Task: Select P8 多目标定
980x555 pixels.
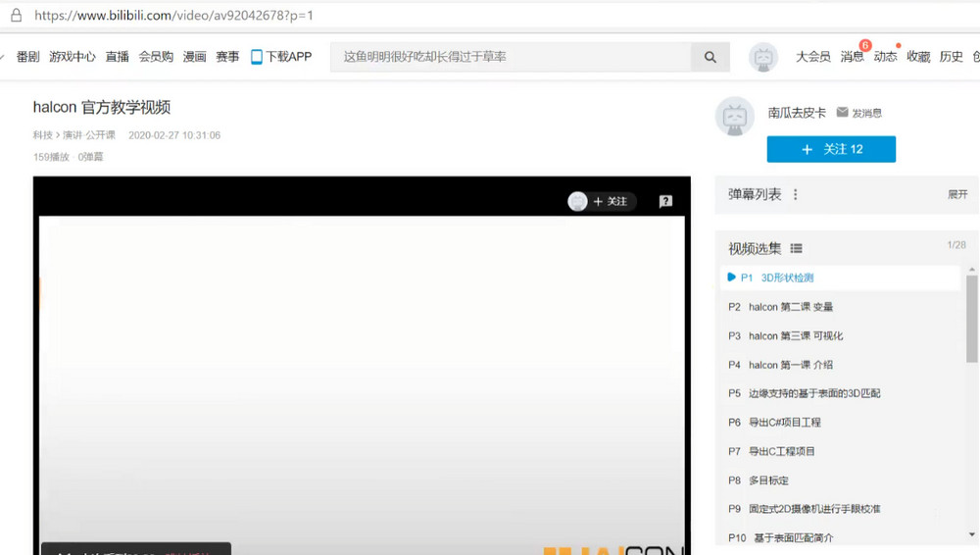Action: pos(841,480)
